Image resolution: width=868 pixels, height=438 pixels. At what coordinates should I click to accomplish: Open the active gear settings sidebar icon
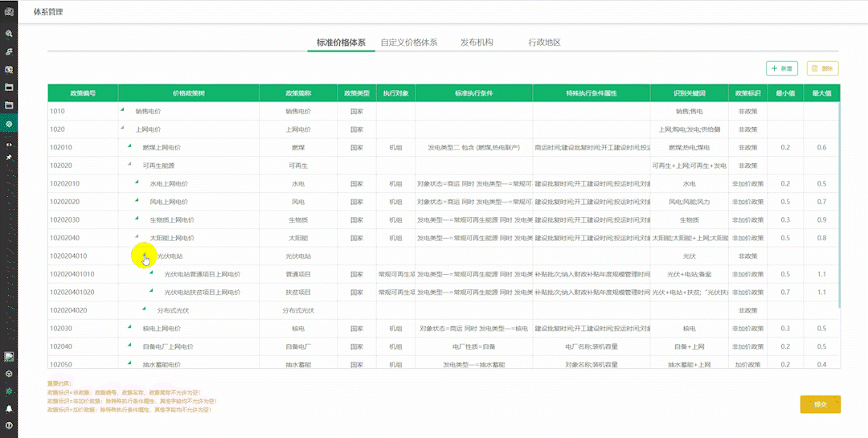(x=9, y=124)
